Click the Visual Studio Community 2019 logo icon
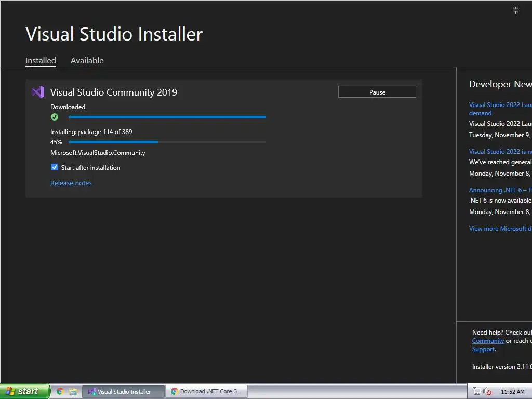This screenshot has height=399, width=532. pyautogui.click(x=37, y=92)
